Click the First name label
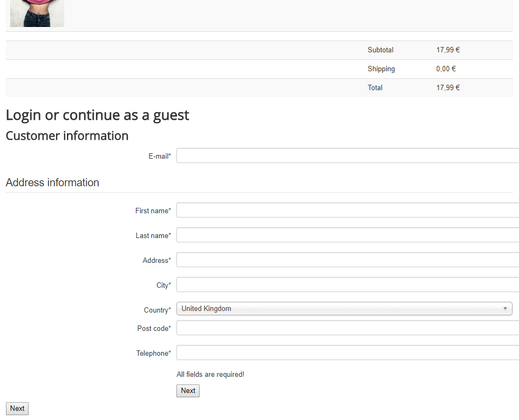Viewport: 519px width, 420px height. [x=152, y=211]
